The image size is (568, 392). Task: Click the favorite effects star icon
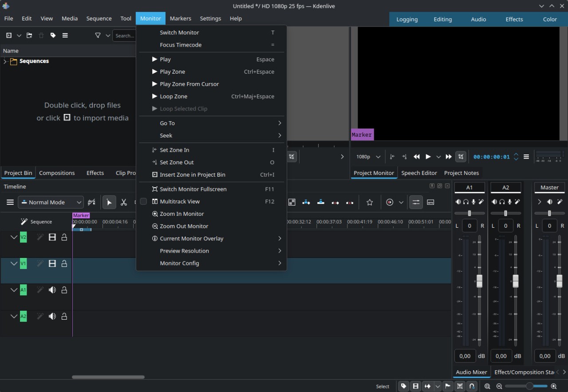[370, 202]
